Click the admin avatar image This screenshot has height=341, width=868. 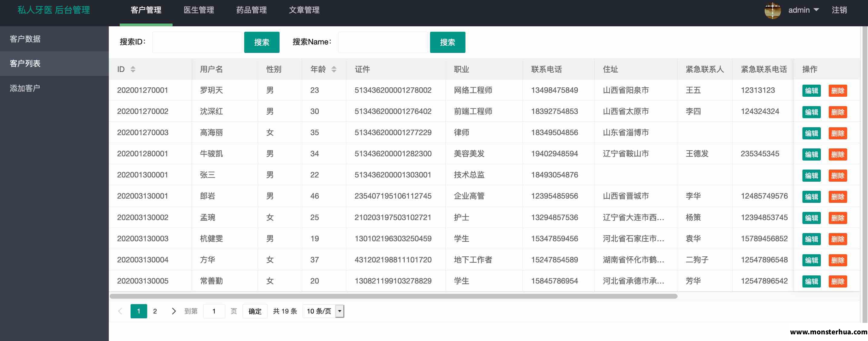[x=772, y=11]
